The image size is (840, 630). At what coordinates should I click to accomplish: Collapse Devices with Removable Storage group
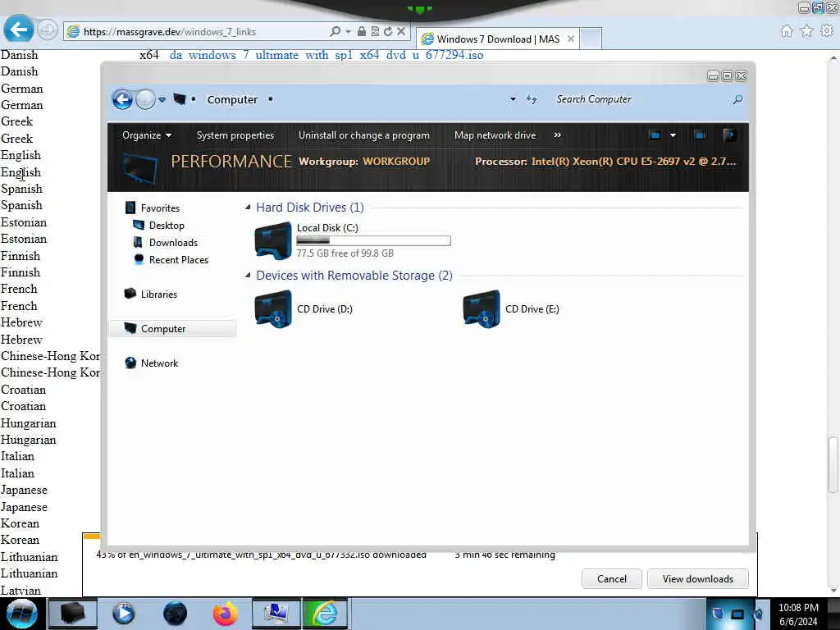tap(248, 276)
